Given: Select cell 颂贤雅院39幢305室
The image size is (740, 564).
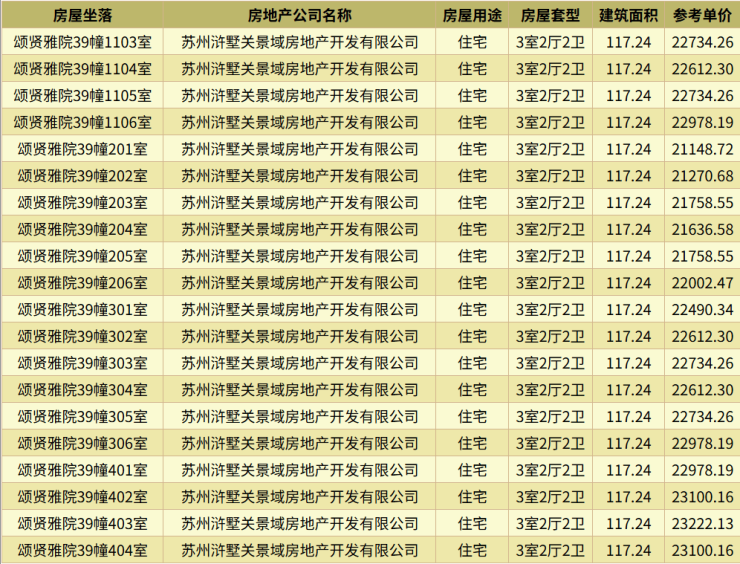Looking at the screenshot, I should (x=83, y=417).
